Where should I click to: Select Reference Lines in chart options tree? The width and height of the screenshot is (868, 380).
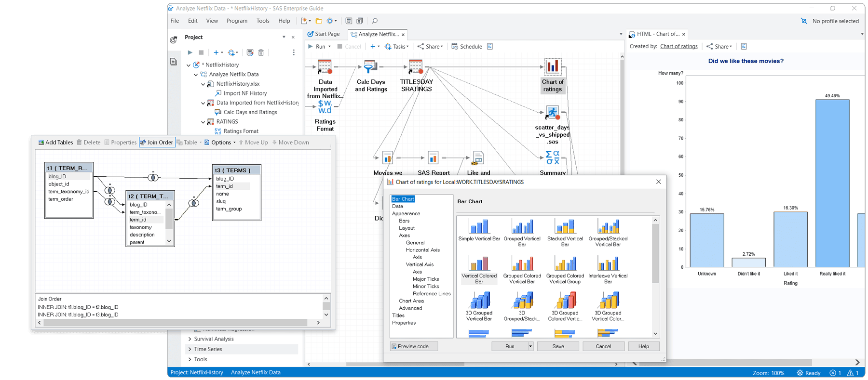pyautogui.click(x=432, y=294)
